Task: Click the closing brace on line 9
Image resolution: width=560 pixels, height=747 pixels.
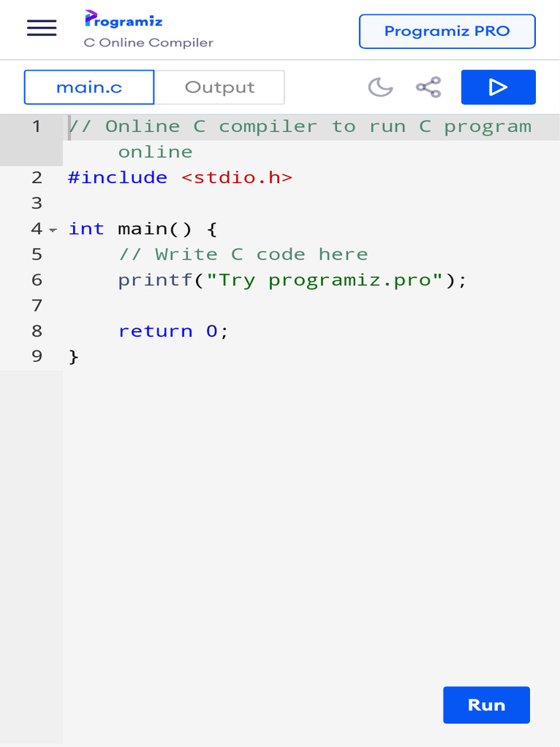Action: click(74, 356)
